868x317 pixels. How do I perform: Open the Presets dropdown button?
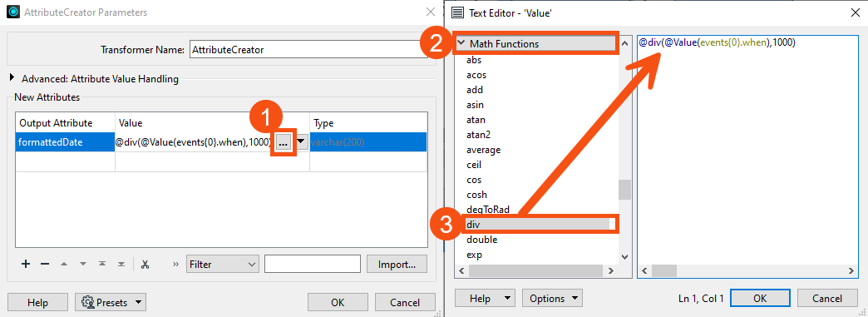point(111,303)
